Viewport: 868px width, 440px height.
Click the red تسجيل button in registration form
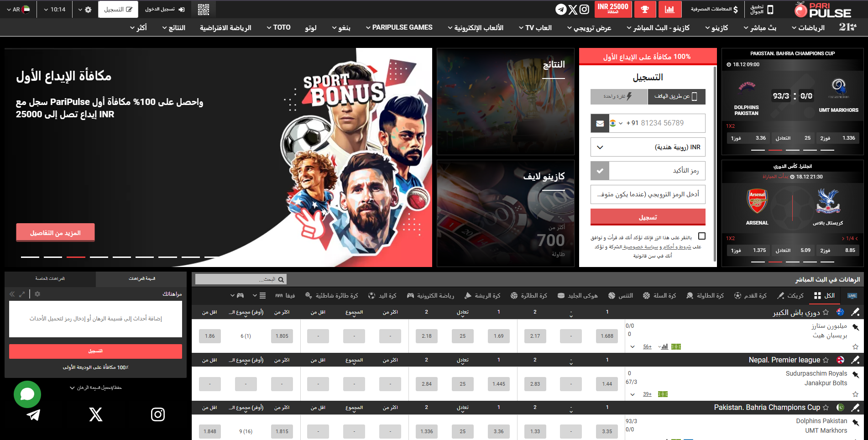coord(648,217)
